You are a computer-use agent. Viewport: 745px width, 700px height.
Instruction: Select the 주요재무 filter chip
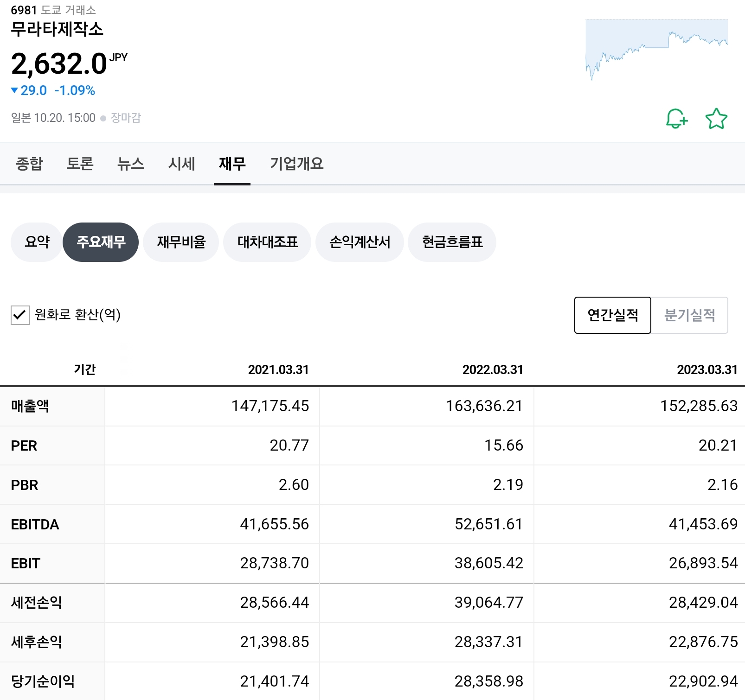click(101, 242)
